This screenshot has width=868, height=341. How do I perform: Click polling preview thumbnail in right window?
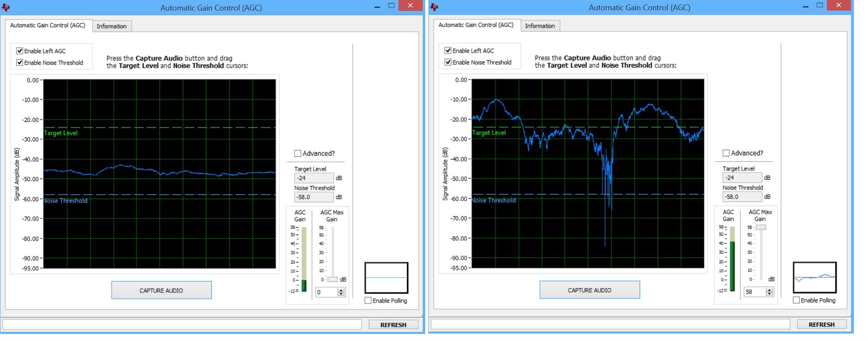click(x=815, y=277)
